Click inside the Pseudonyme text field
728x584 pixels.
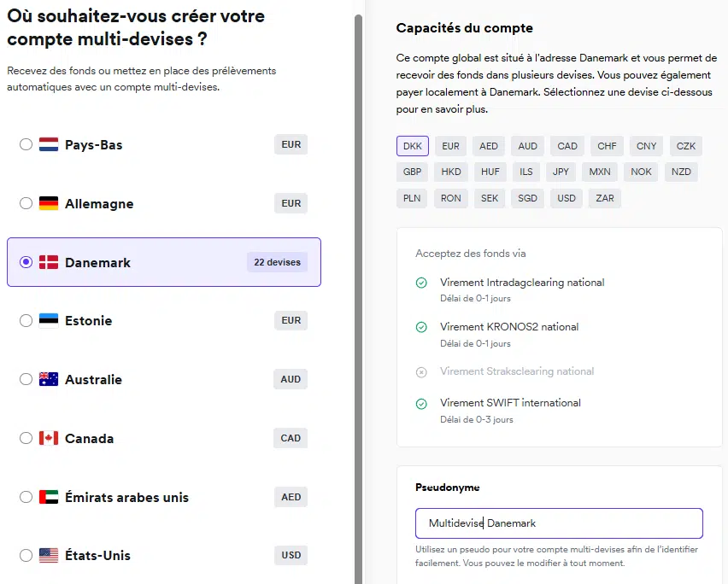[x=559, y=523]
